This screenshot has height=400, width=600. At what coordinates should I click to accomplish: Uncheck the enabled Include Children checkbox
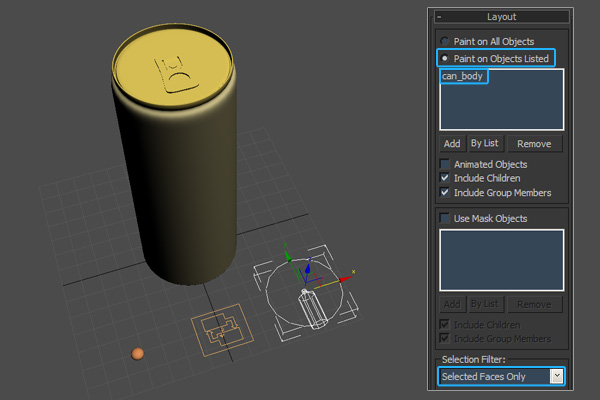pos(445,178)
